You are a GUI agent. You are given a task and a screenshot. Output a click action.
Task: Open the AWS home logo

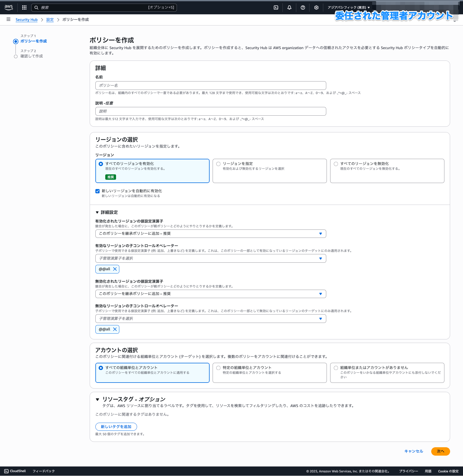(9, 7)
